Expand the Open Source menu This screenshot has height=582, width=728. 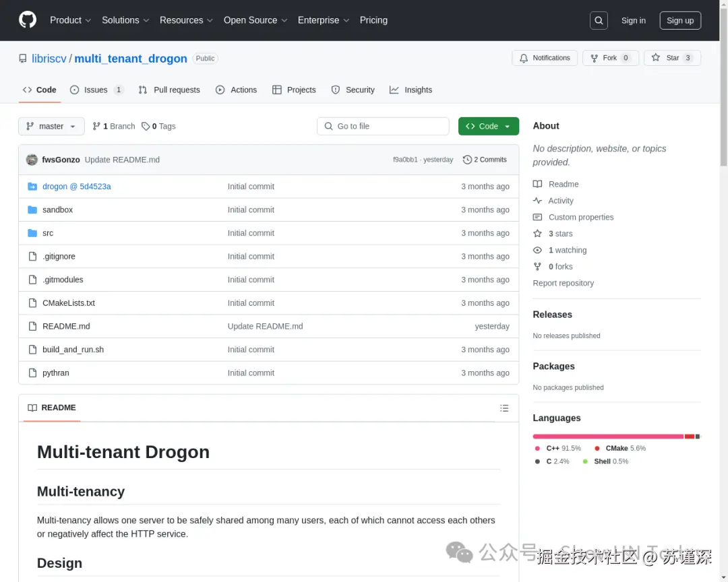tap(255, 20)
